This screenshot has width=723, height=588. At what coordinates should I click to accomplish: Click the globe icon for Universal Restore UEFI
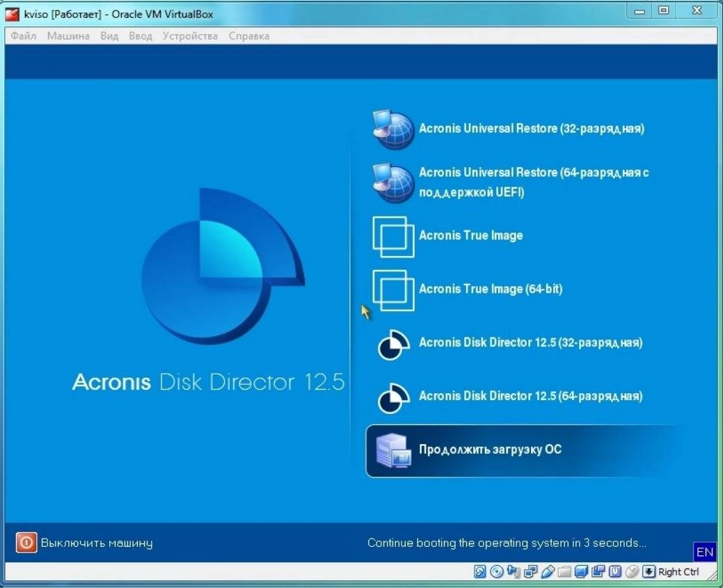(393, 182)
